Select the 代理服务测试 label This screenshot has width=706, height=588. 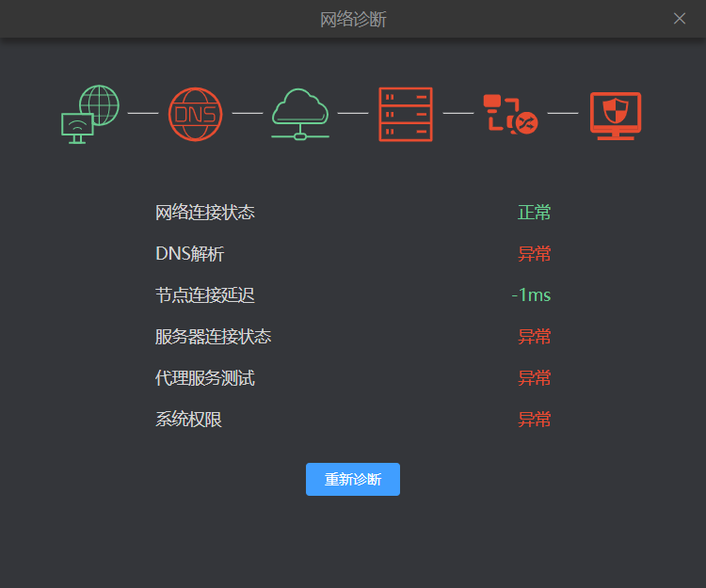pyautogui.click(x=205, y=378)
